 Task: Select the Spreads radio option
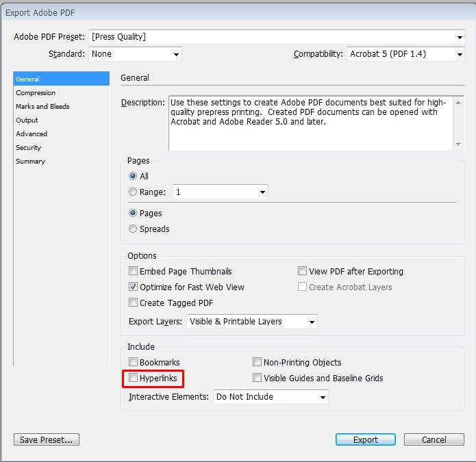point(133,229)
